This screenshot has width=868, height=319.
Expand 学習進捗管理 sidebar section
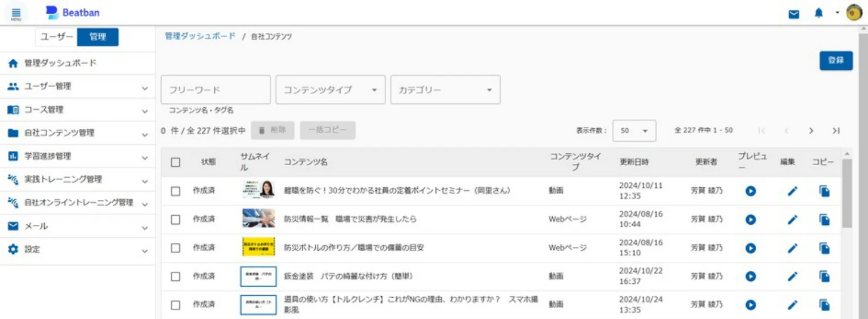78,156
